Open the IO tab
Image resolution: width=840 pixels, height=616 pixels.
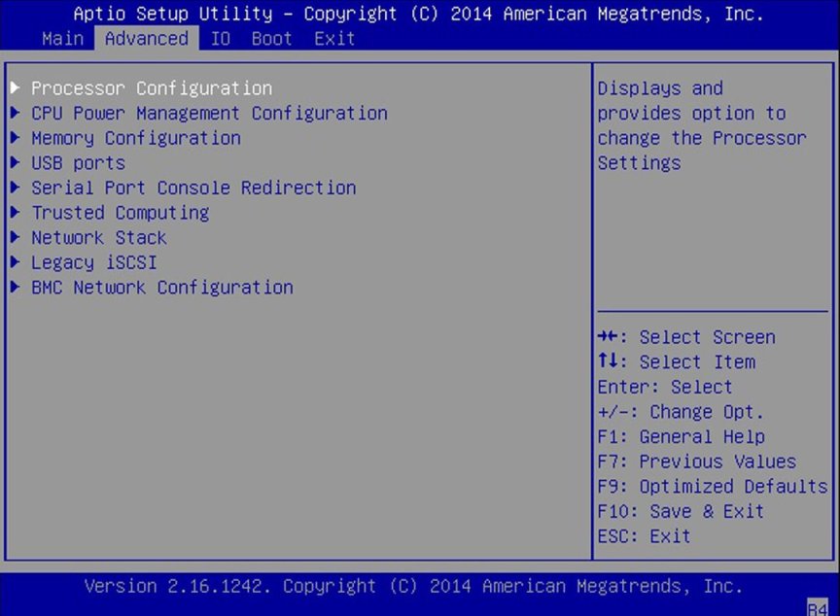[x=220, y=39]
